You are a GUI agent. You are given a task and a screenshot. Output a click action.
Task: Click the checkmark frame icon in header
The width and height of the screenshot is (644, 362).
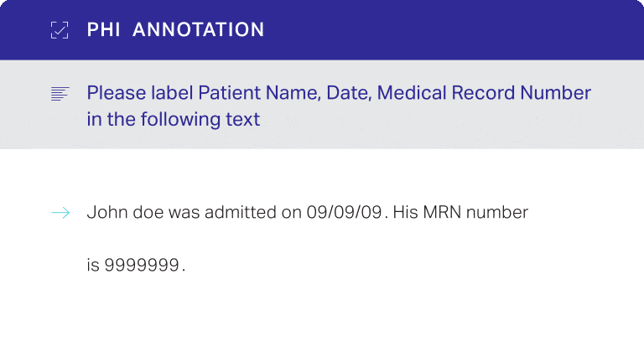[59, 30]
